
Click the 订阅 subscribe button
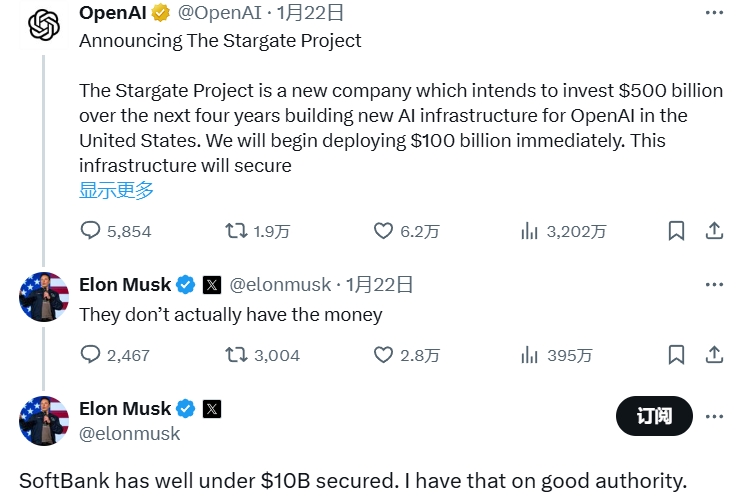click(x=654, y=416)
